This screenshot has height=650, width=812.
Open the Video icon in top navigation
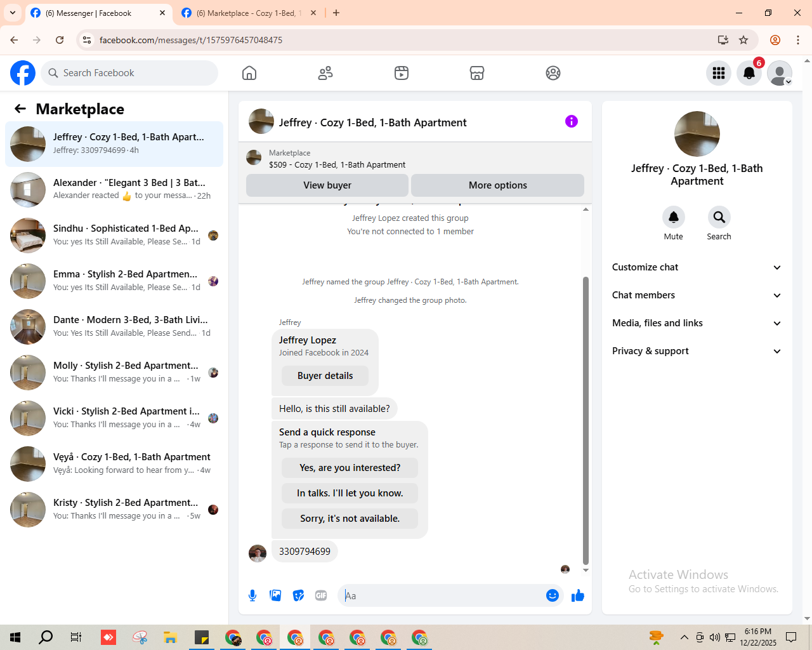coord(402,73)
